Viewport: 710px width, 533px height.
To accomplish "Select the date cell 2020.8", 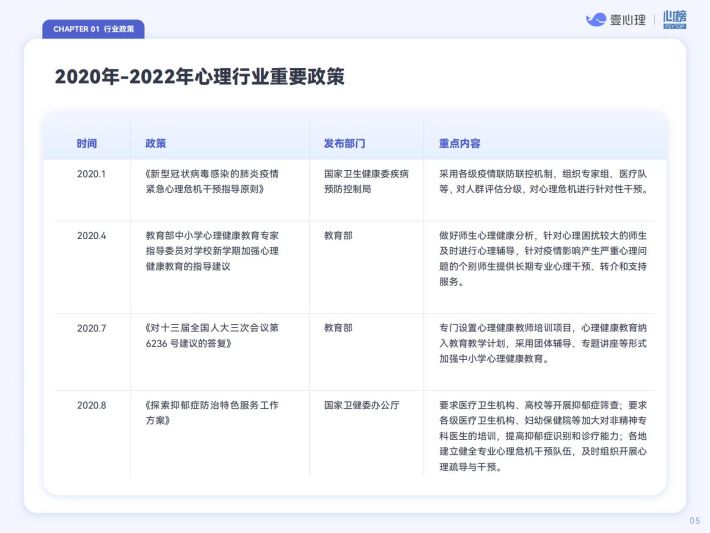I will coord(91,405).
